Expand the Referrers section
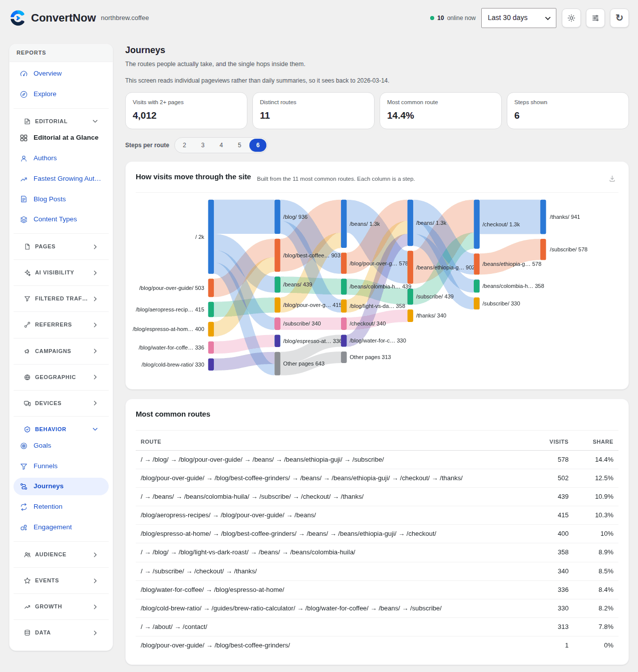638x672 pixels. pos(61,325)
